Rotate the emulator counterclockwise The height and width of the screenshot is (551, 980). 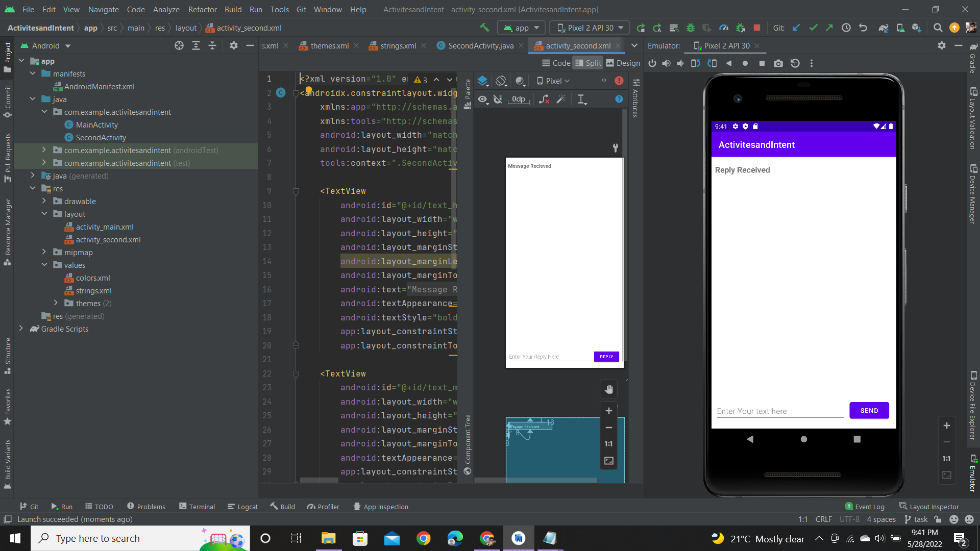tap(695, 63)
